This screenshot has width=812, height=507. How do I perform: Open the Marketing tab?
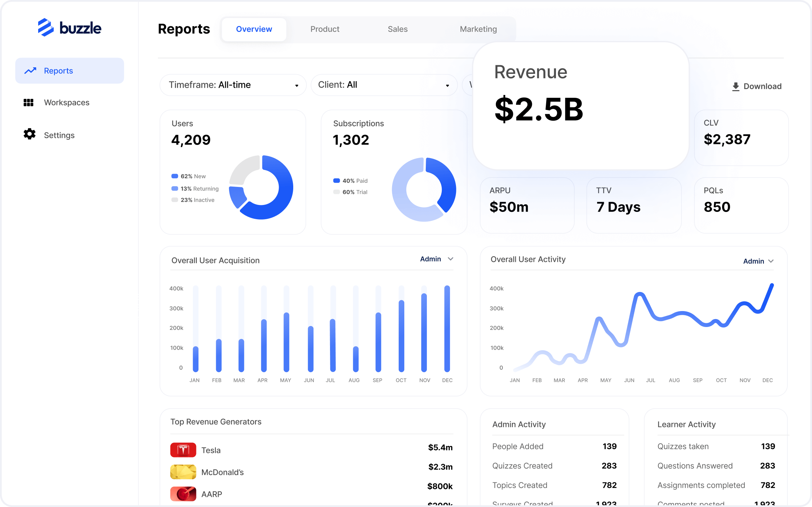coord(478,29)
